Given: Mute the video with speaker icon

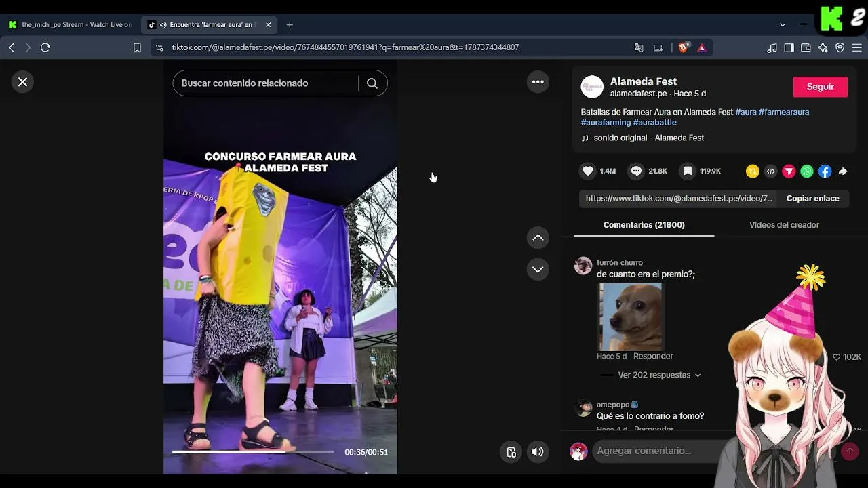Looking at the screenshot, I should (538, 452).
